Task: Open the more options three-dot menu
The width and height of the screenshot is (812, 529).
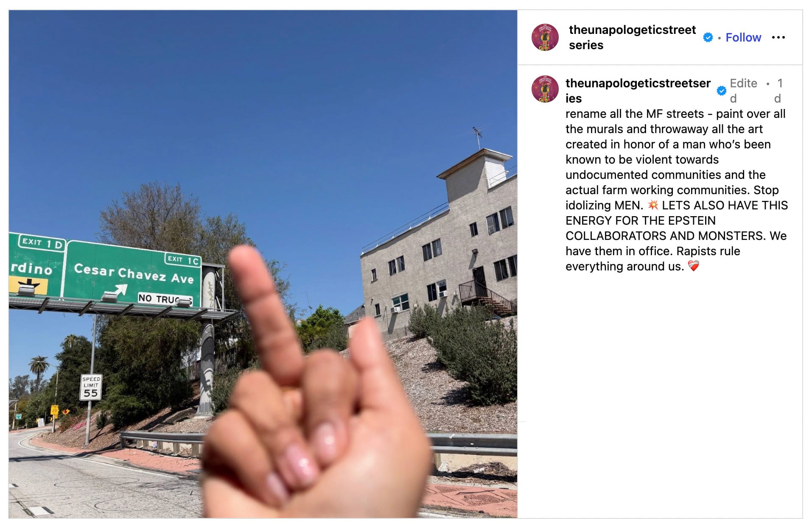Action: click(778, 37)
